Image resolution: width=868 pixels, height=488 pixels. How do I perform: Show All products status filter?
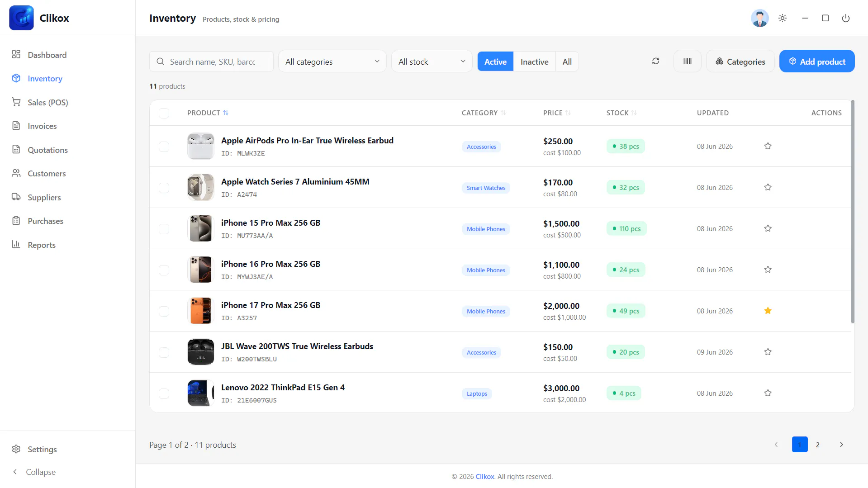click(567, 62)
